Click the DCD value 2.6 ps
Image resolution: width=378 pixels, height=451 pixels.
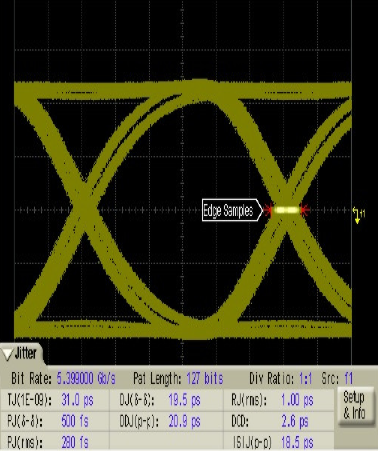point(295,421)
